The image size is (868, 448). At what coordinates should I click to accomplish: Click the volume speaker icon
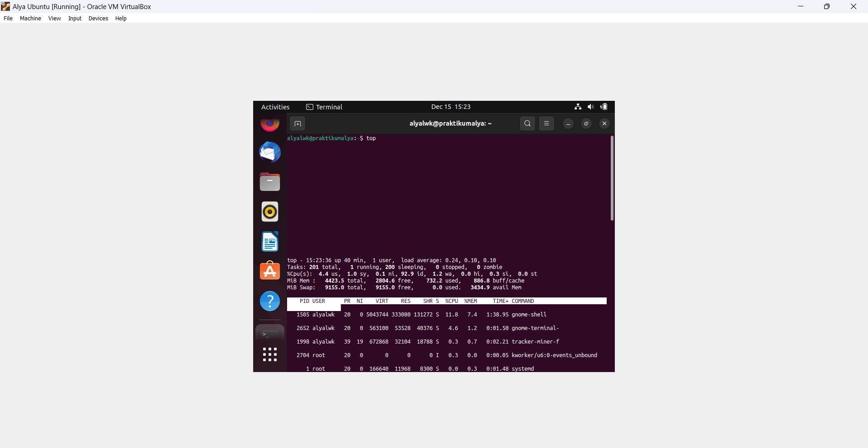tap(590, 107)
